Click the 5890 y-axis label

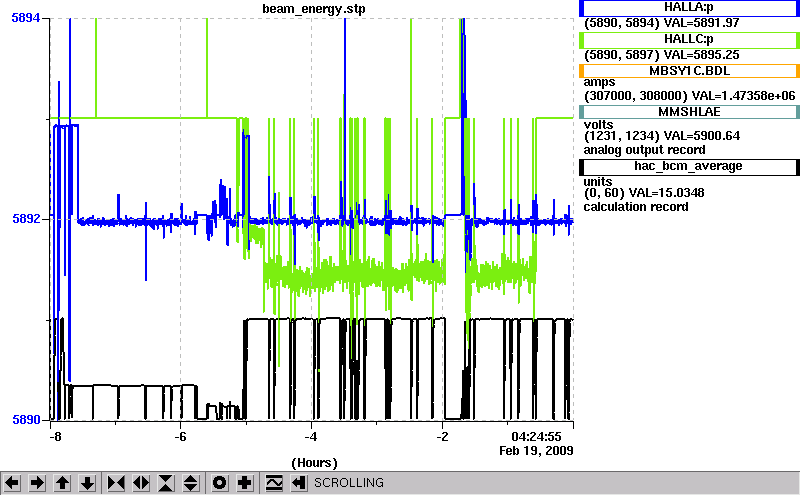click(x=26, y=419)
